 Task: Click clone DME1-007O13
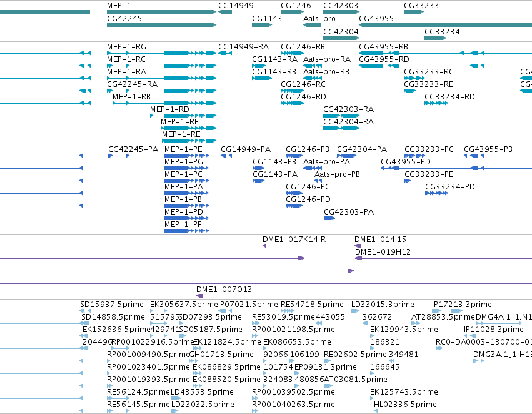pos(364,296)
